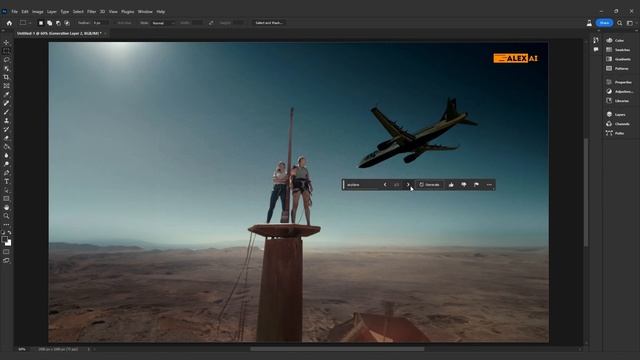This screenshot has height=360, width=640.
Task: Open the Edit Toolbar three-dots menu
Action: point(6,224)
